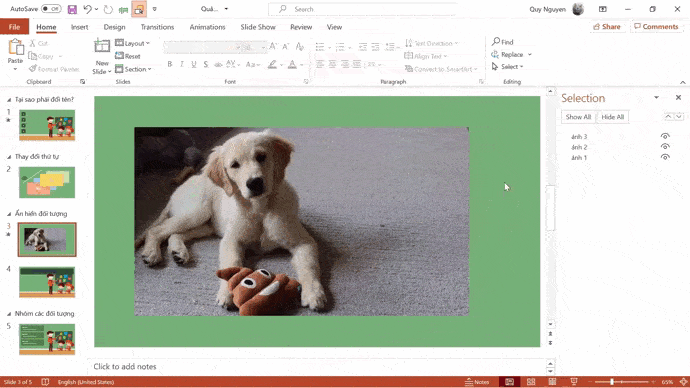Switch to the Insert tab
The width and height of the screenshot is (690, 388).
tap(80, 27)
